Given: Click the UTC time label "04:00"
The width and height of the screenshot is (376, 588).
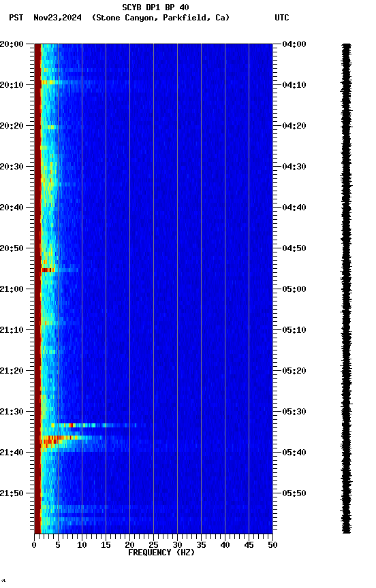Looking at the screenshot, I should [294, 44].
